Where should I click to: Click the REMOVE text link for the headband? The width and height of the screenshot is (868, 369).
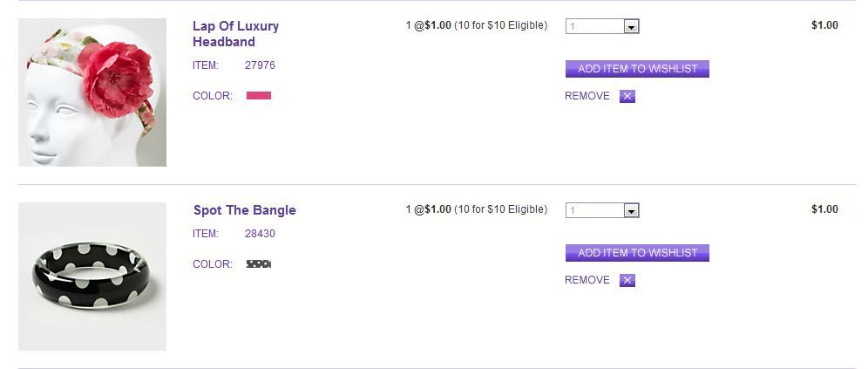coord(587,96)
